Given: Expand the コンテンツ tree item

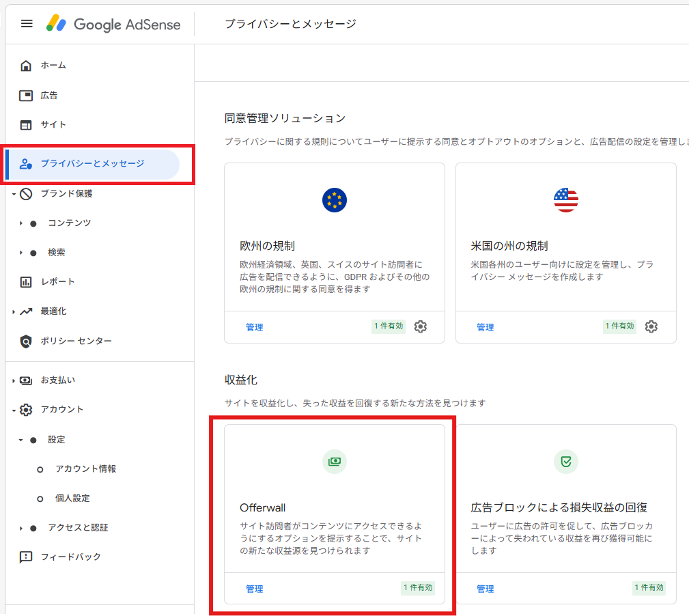Looking at the screenshot, I should click(x=20, y=223).
